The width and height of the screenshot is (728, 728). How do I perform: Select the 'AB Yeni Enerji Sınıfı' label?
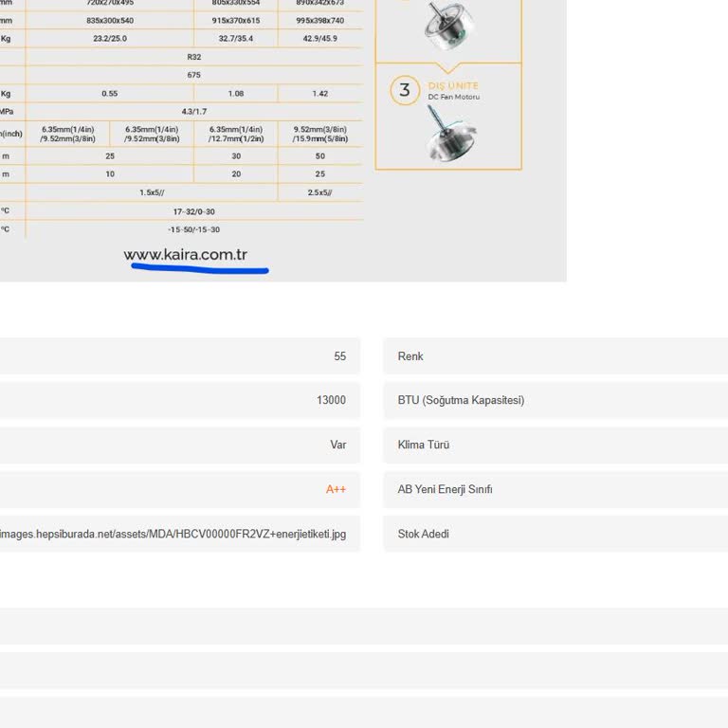point(445,489)
